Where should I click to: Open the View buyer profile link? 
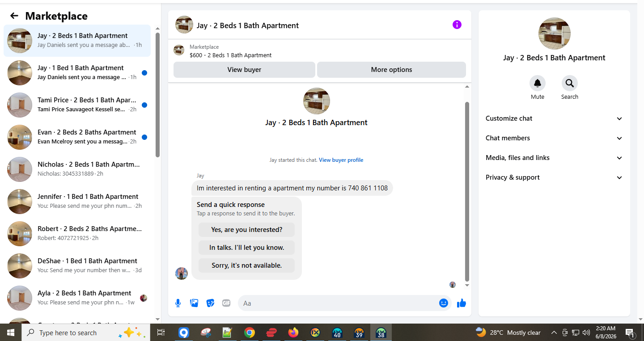click(341, 160)
